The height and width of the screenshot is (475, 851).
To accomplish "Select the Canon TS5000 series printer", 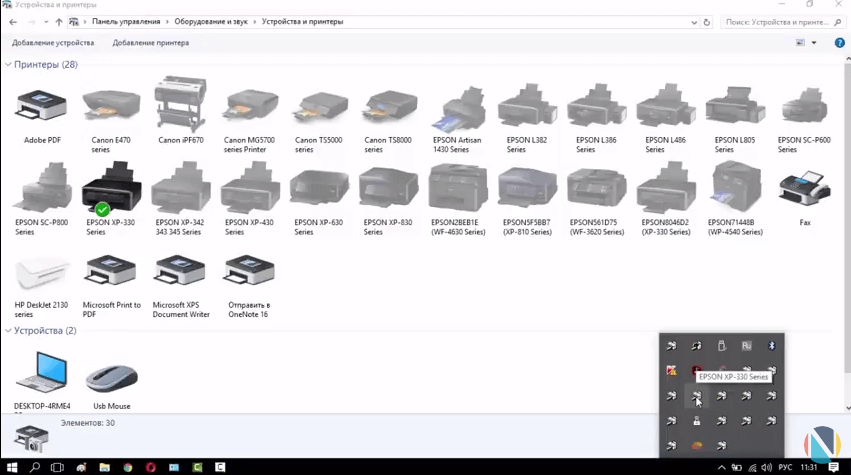I will click(x=319, y=121).
